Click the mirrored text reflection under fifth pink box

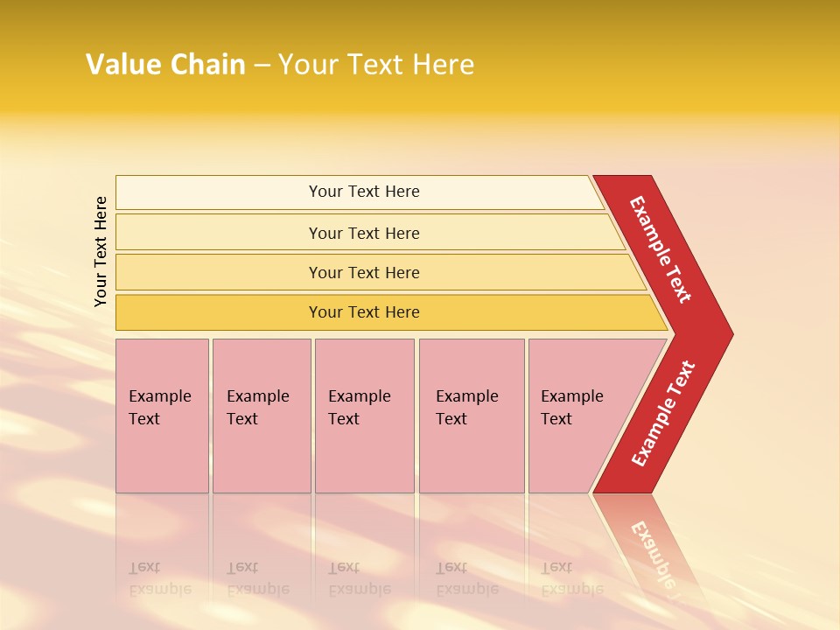click(x=570, y=578)
